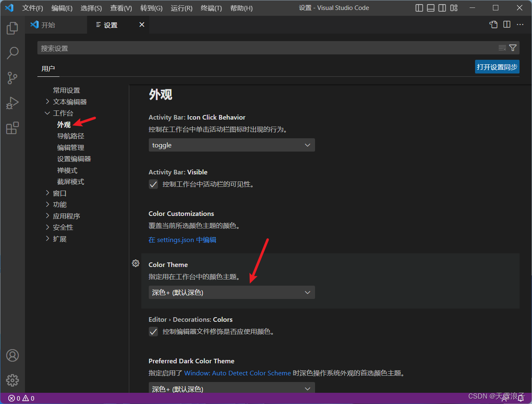Image resolution: width=532 pixels, height=404 pixels.
Task: Switch to the 开始 tab
Action: [56, 25]
